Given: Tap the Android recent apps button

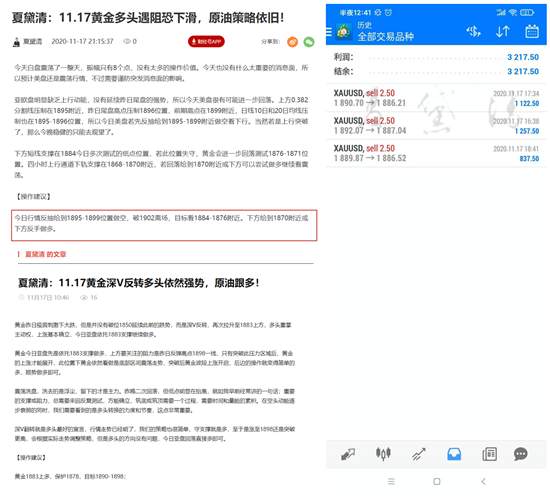Looking at the screenshot, I should pyautogui.click(x=391, y=482).
